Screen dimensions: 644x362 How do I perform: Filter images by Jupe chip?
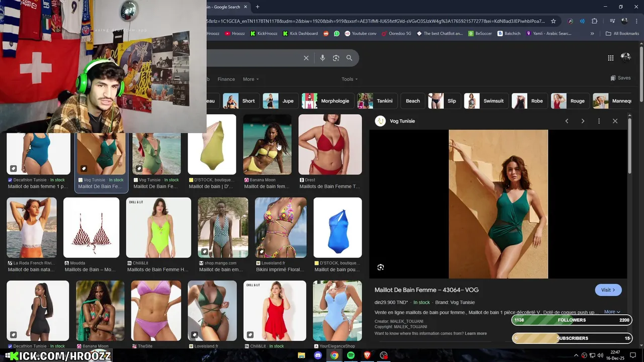click(x=280, y=101)
